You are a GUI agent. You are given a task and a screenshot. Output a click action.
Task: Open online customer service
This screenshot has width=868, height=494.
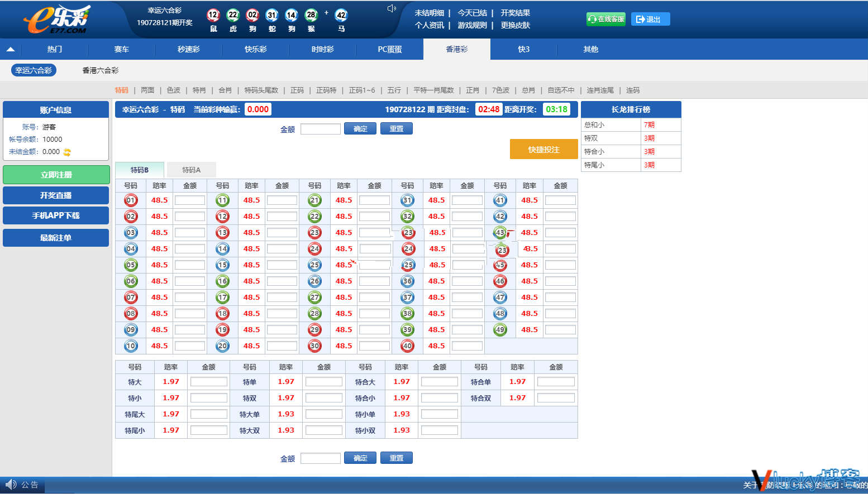606,19
